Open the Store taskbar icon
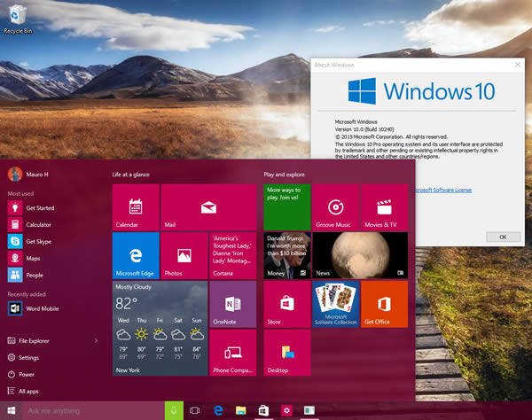 tap(263, 411)
